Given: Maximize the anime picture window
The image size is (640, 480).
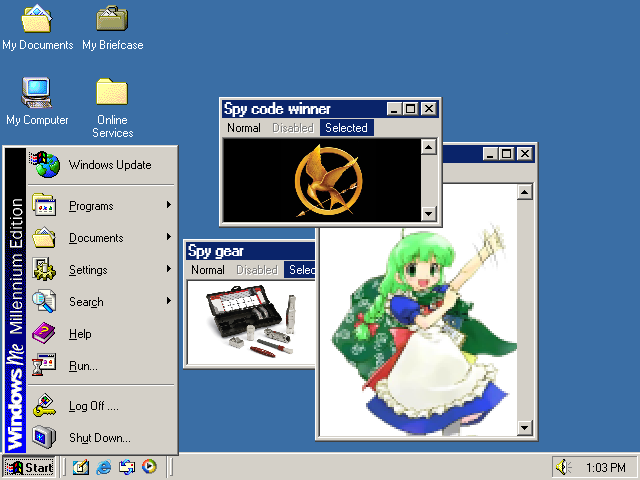Looking at the screenshot, I should [x=507, y=154].
